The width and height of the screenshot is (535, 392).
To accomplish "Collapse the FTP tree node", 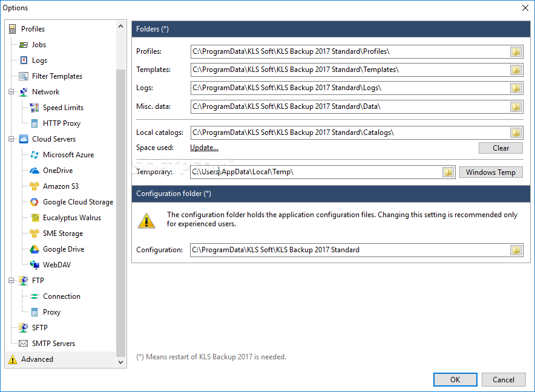I will [11, 281].
